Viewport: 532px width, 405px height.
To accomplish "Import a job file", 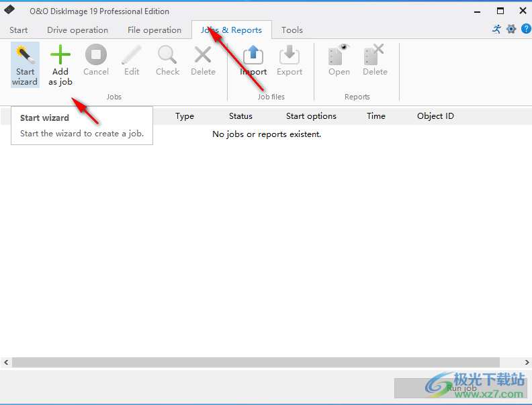I will (253, 60).
